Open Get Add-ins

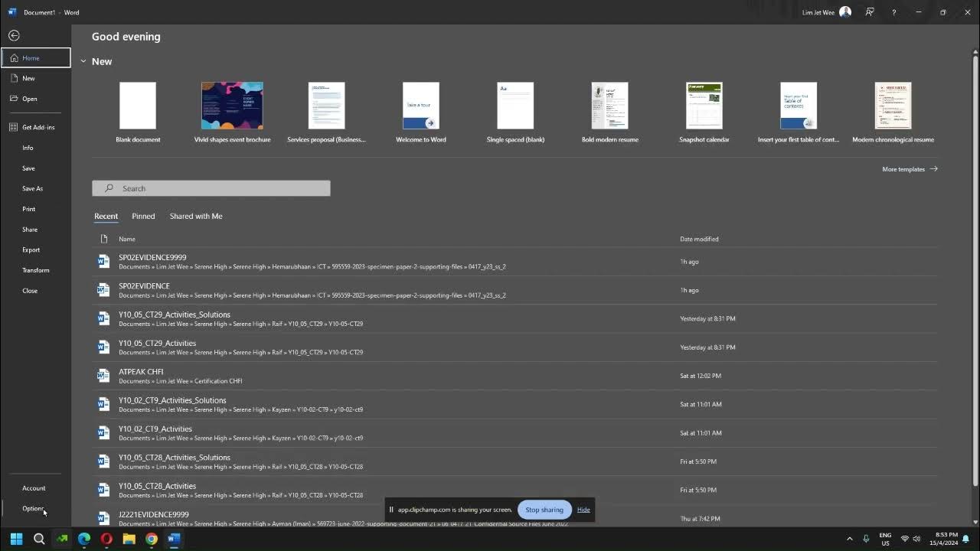coord(36,127)
